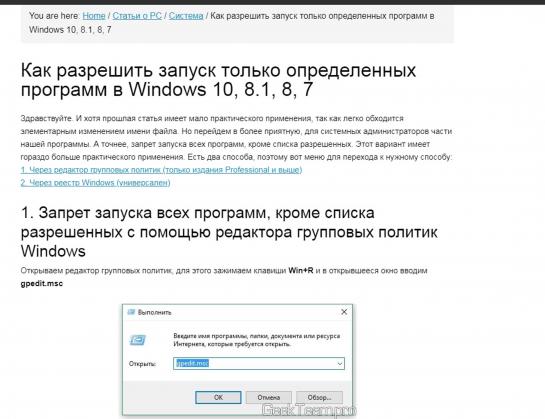
Task: Click the small Выполнить title bar icon
Action: pos(131,312)
